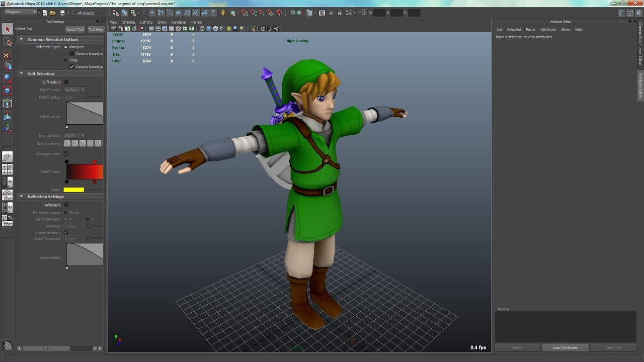Click the lock selection padlock icon
The height and width of the screenshot is (362, 644).
pos(223,13)
